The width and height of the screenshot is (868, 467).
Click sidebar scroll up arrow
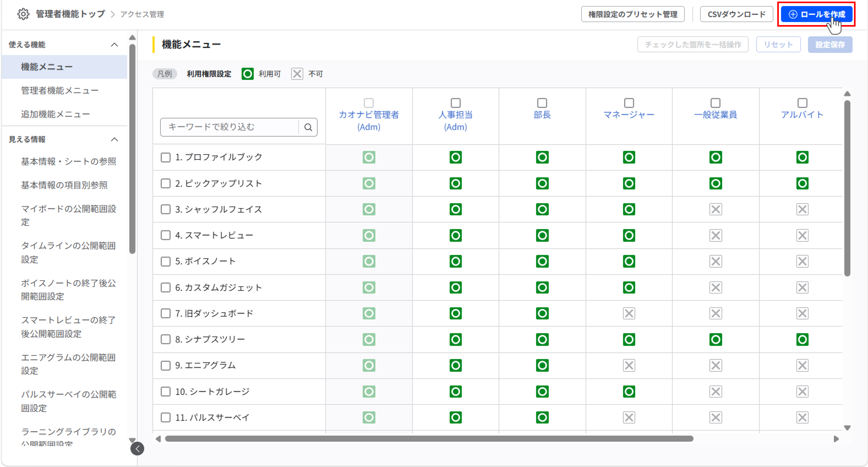coord(132,37)
